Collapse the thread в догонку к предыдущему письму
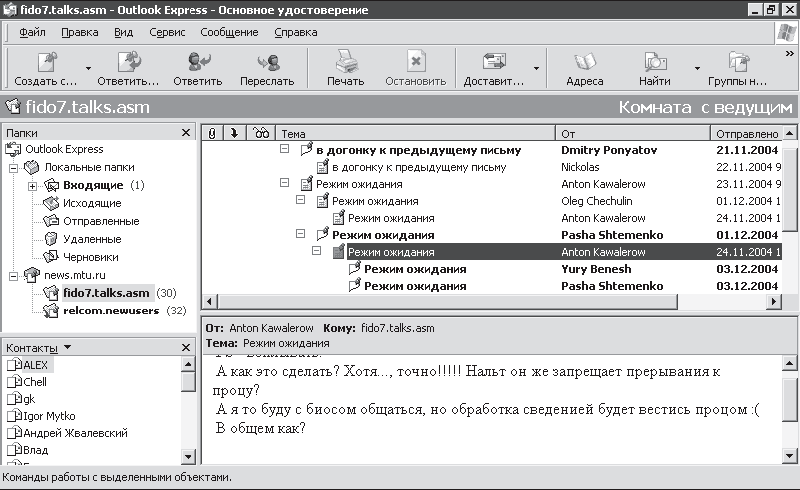This screenshot has width=800, height=490. tap(285, 149)
